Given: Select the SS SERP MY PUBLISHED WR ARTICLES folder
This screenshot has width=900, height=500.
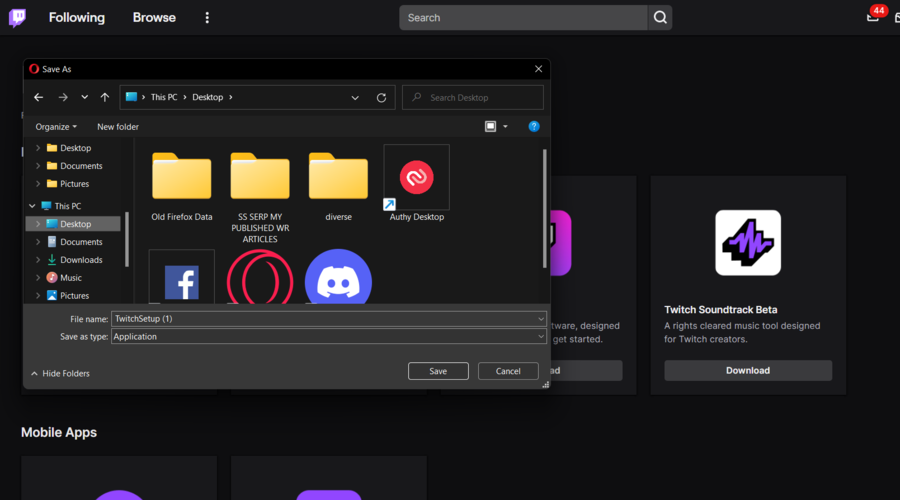Looking at the screenshot, I should point(260,196).
